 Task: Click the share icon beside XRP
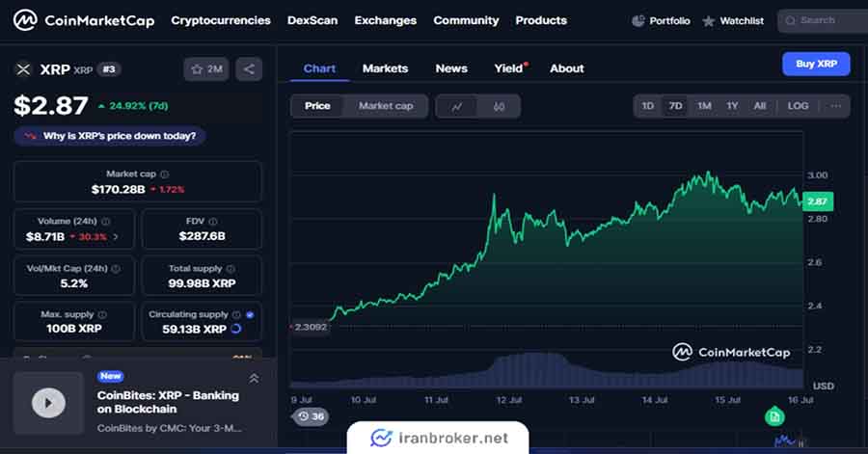pos(249,69)
